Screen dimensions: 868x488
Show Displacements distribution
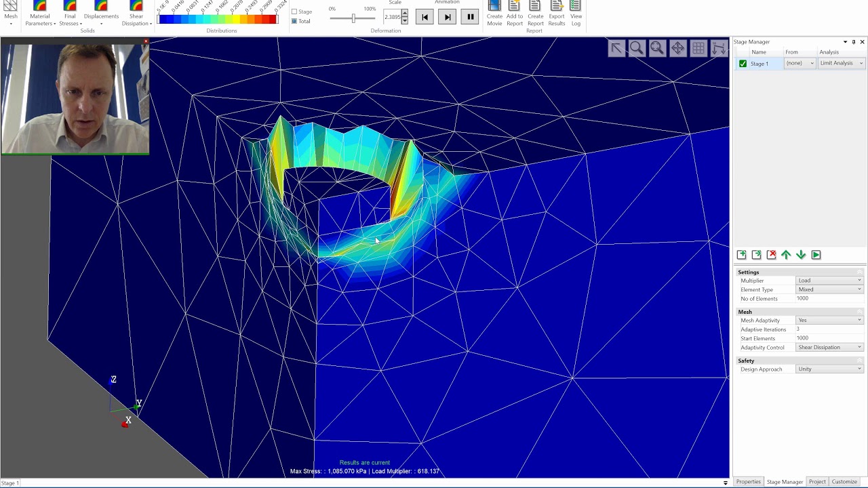pyautogui.click(x=101, y=12)
